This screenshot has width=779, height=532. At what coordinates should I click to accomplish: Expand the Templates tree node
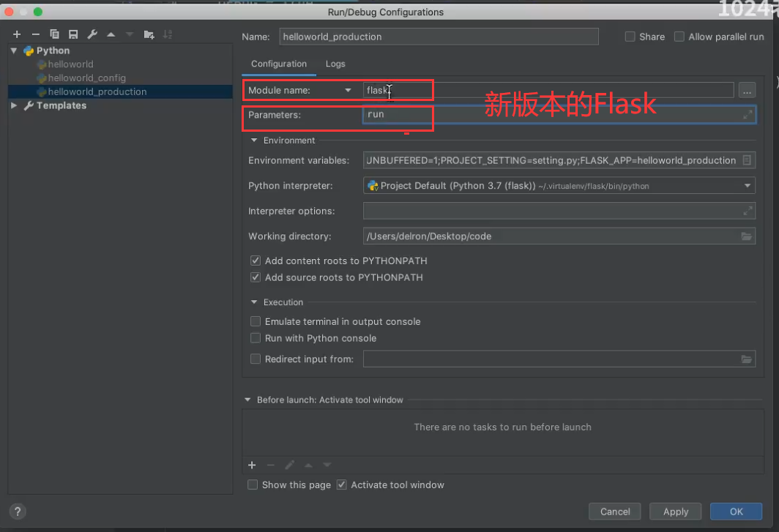point(14,106)
